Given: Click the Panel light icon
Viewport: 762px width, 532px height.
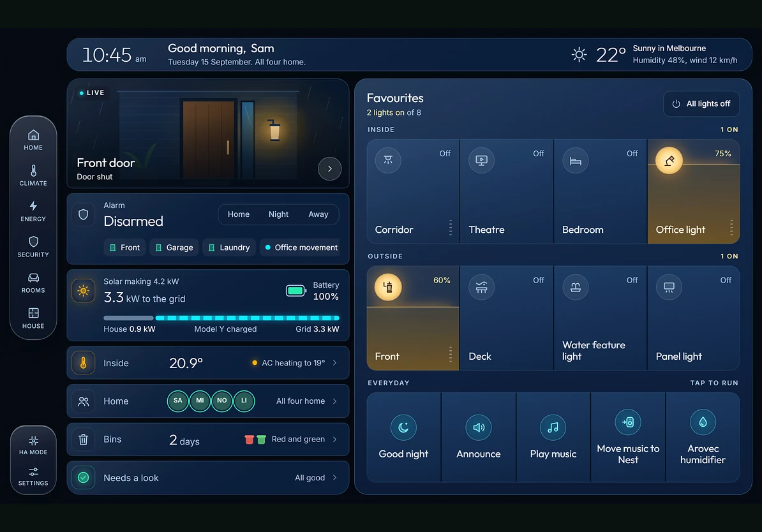Looking at the screenshot, I should (x=669, y=286).
